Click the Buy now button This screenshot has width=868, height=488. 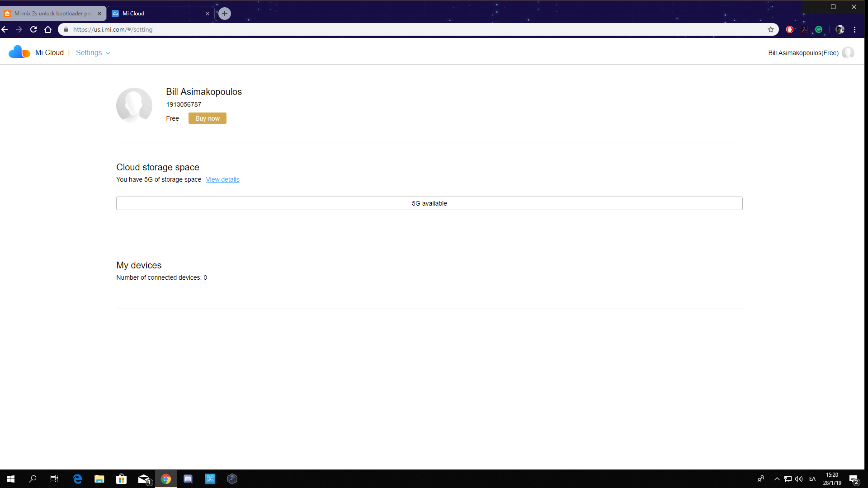[207, 118]
